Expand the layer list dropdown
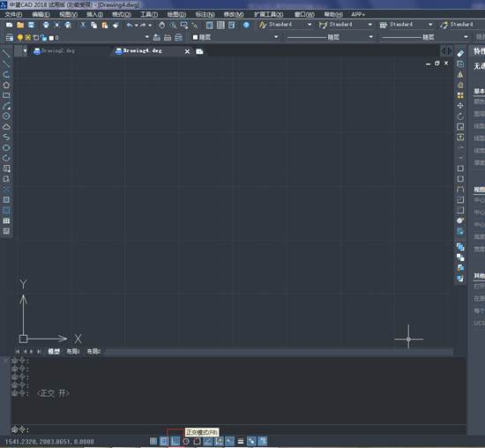This screenshot has height=448, width=485. 147,37
